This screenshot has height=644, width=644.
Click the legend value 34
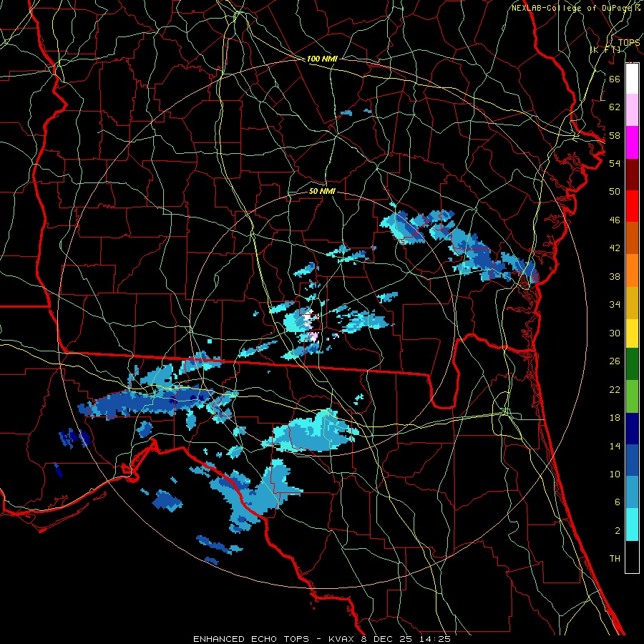point(615,304)
